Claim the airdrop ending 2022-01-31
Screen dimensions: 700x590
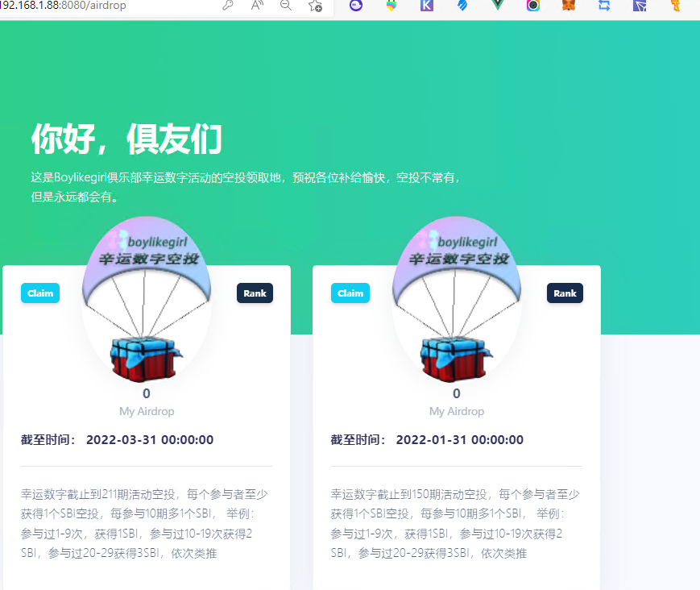pos(350,293)
